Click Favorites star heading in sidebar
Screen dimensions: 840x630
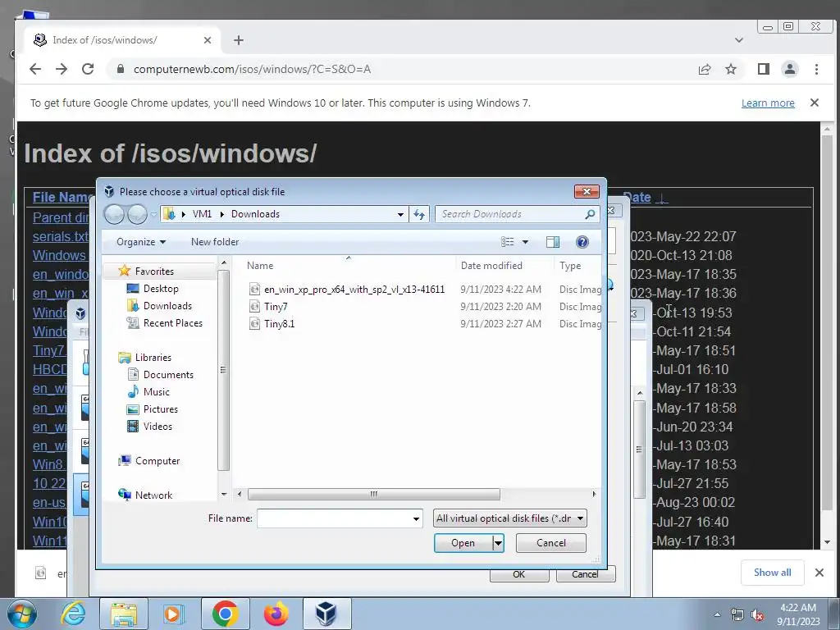click(x=146, y=271)
